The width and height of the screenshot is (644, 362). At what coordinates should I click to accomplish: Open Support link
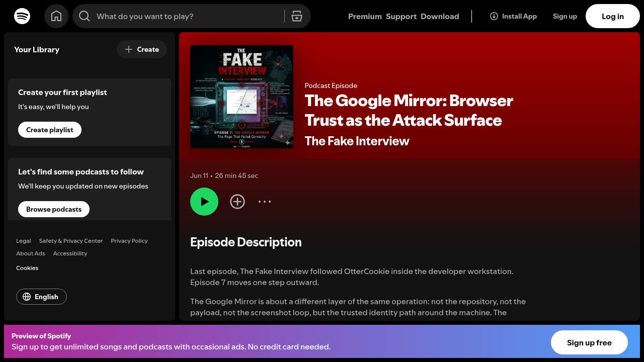pyautogui.click(x=401, y=16)
